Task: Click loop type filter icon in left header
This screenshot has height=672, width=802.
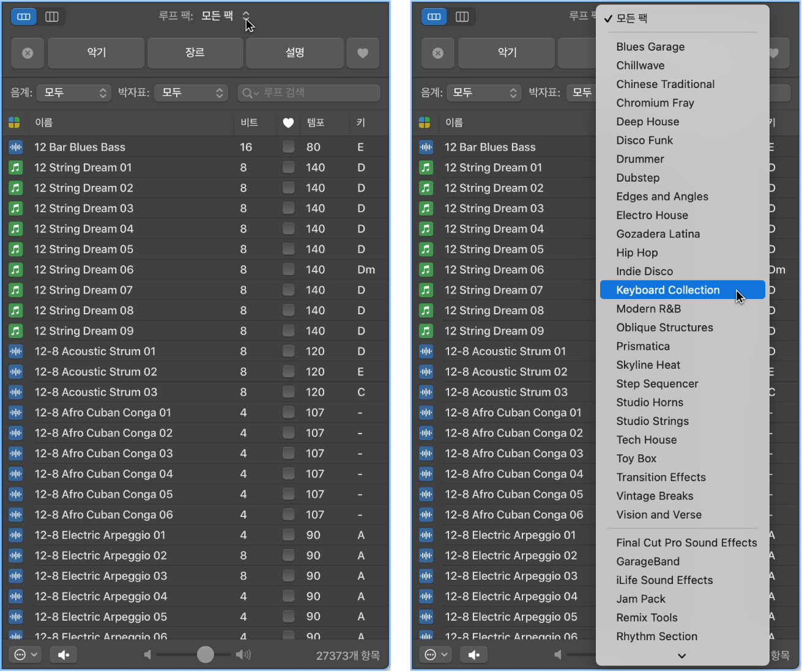Action: 14,123
